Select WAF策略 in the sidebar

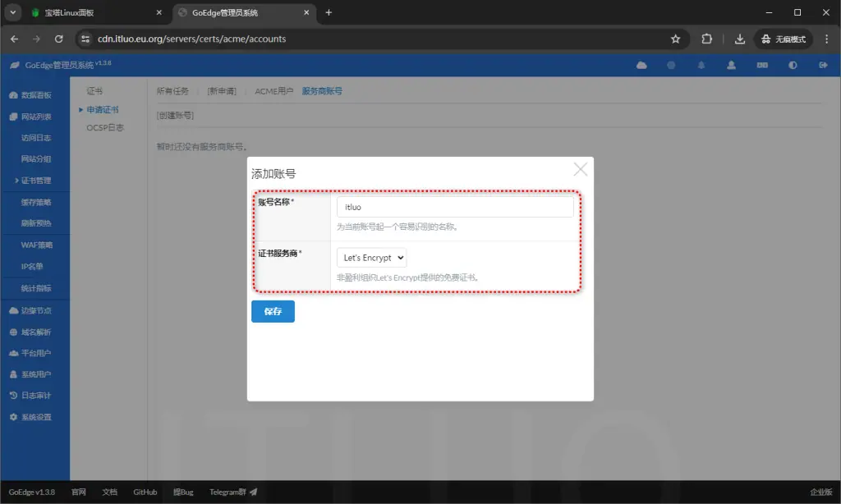[x=36, y=245]
